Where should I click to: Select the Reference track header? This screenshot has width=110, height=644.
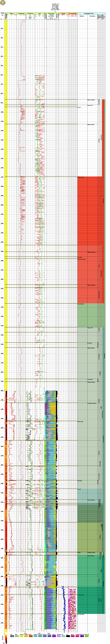pos(12,13)
